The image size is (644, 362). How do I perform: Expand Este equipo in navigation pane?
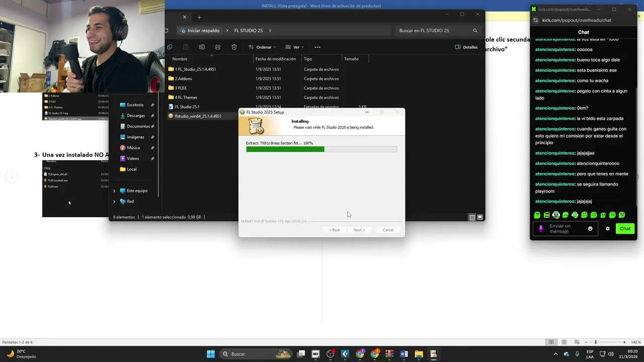coord(114,191)
